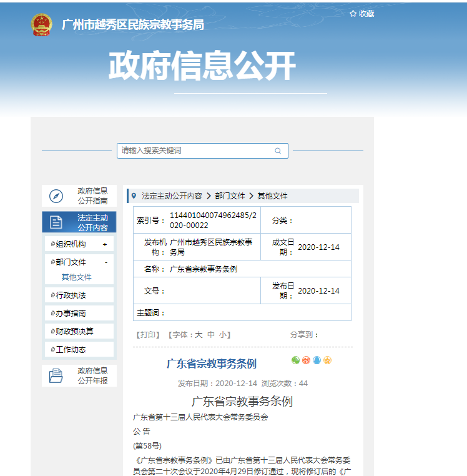Viewport: 467px width, 476px height.
Task: Click the national emblem logo
Action: pyautogui.click(x=42, y=25)
